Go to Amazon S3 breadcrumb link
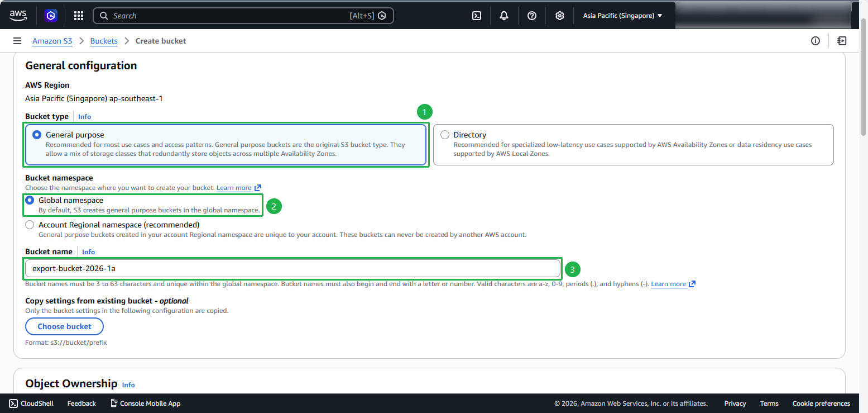The height and width of the screenshot is (413, 868). point(52,41)
